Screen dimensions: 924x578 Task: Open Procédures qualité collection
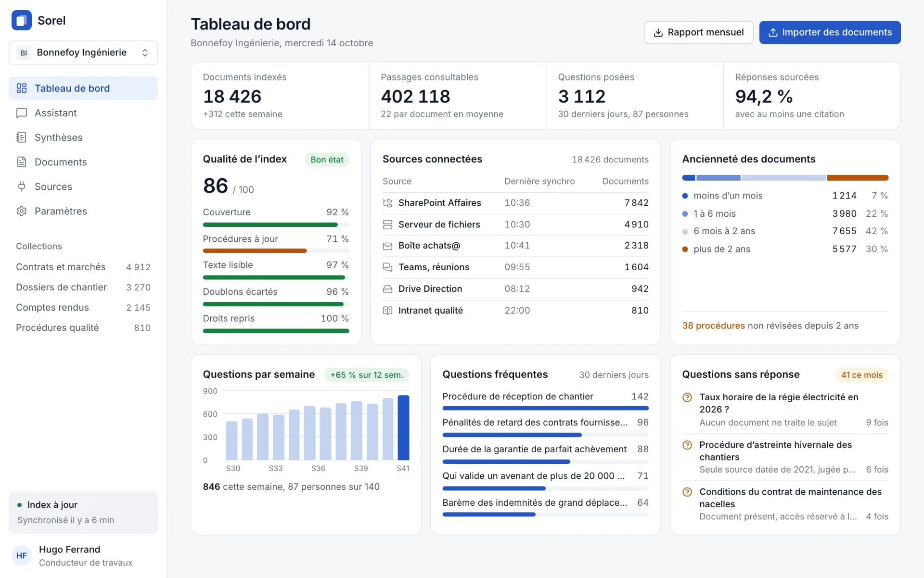pos(83,328)
